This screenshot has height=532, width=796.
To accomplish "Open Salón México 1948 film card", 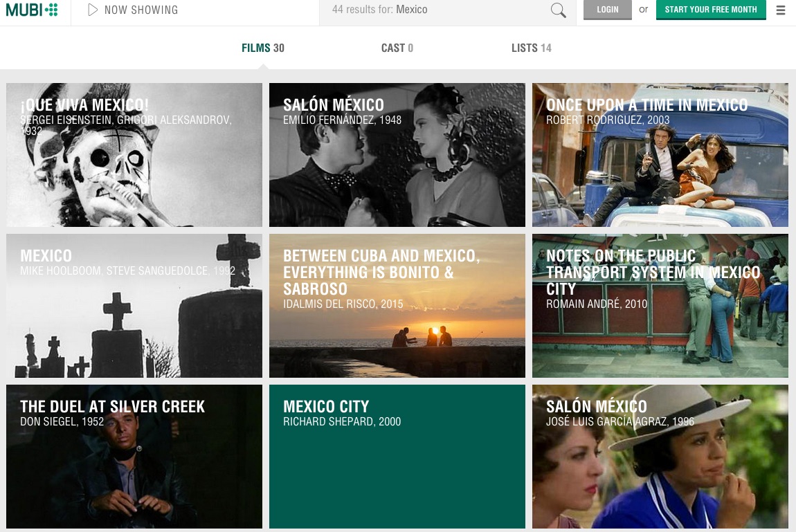I will tap(397, 155).
